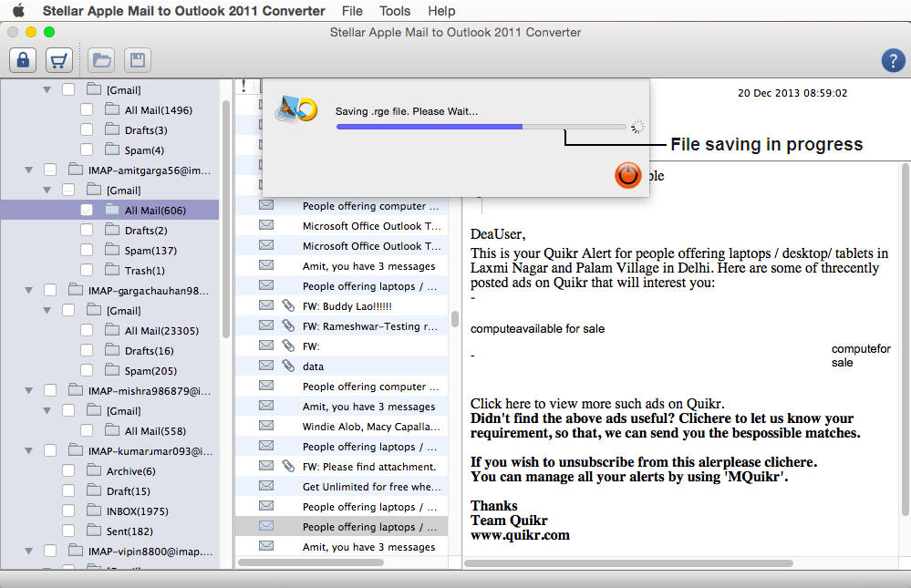The height and width of the screenshot is (588, 911).
Task: Click folder icon of IMAP-vipin8800 account
Action: (x=76, y=550)
